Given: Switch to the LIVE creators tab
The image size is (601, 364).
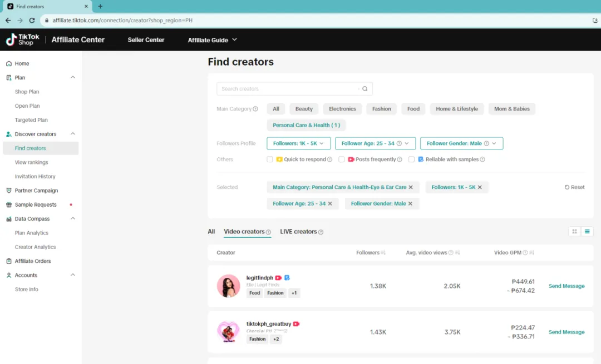Looking at the screenshot, I should coord(298,232).
